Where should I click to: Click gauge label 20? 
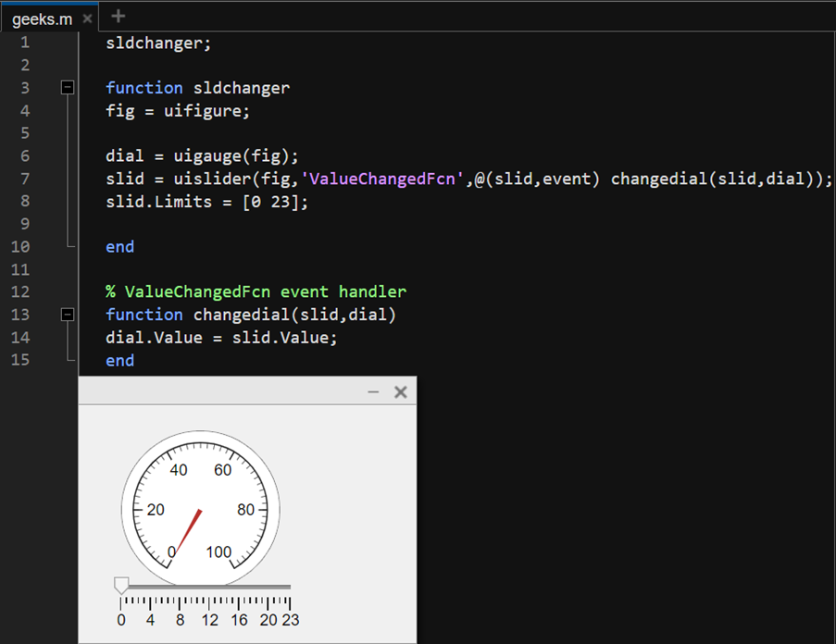[x=156, y=510]
